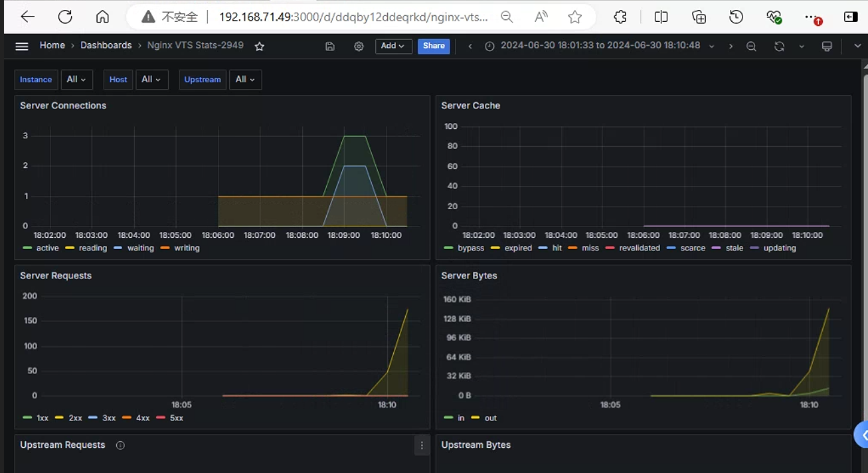Shift time range forward

pos(731,46)
